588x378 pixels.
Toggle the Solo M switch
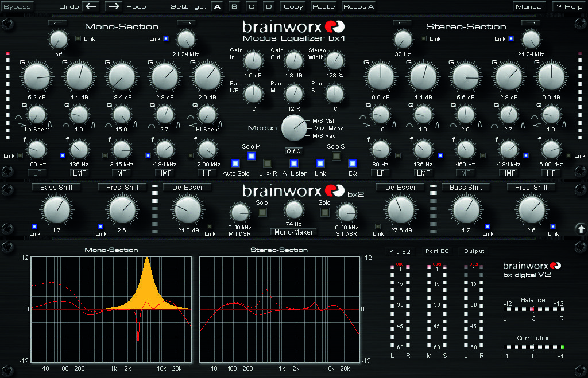coord(252,155)
